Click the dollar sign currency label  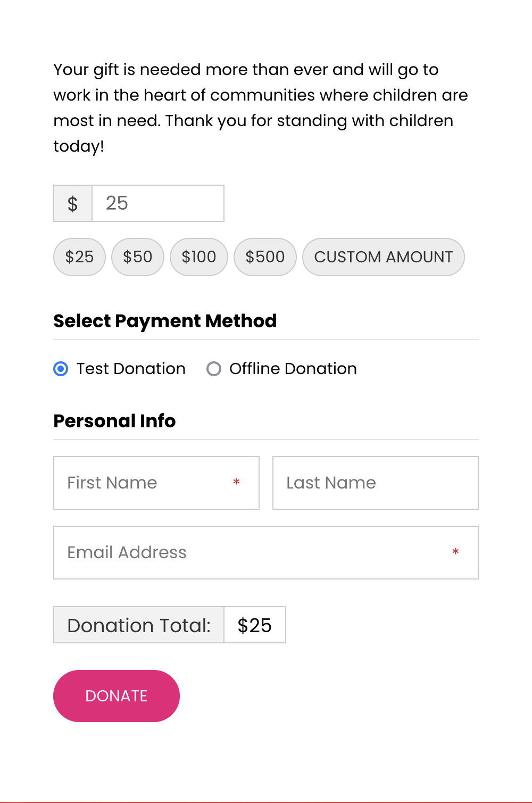click(73, 203)
